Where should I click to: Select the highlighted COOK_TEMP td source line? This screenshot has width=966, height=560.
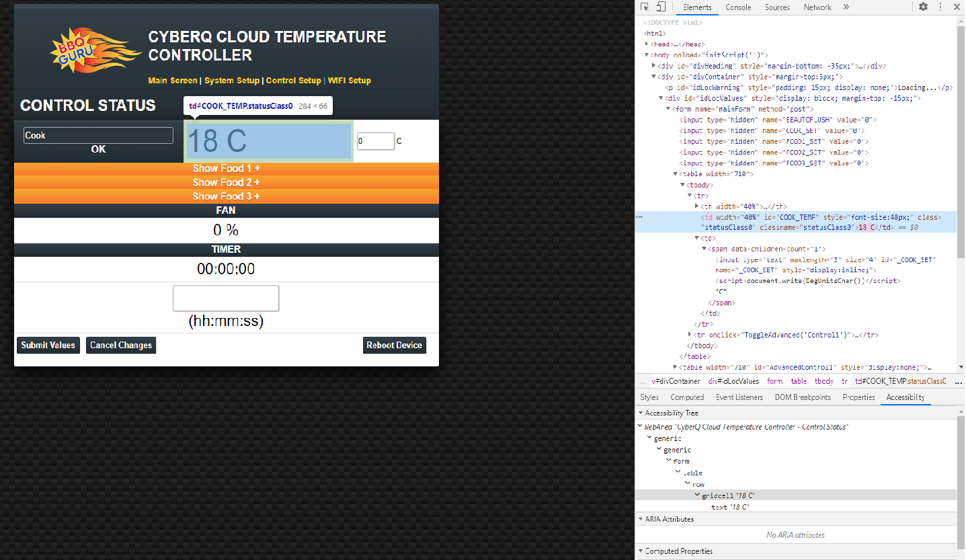coord(796,223)
